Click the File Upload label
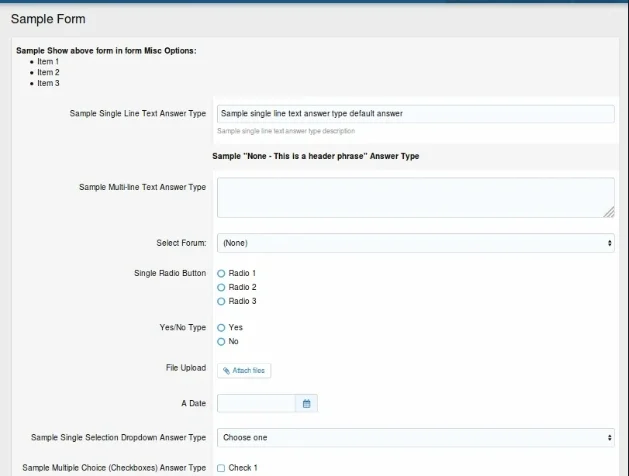 (185, 368)
